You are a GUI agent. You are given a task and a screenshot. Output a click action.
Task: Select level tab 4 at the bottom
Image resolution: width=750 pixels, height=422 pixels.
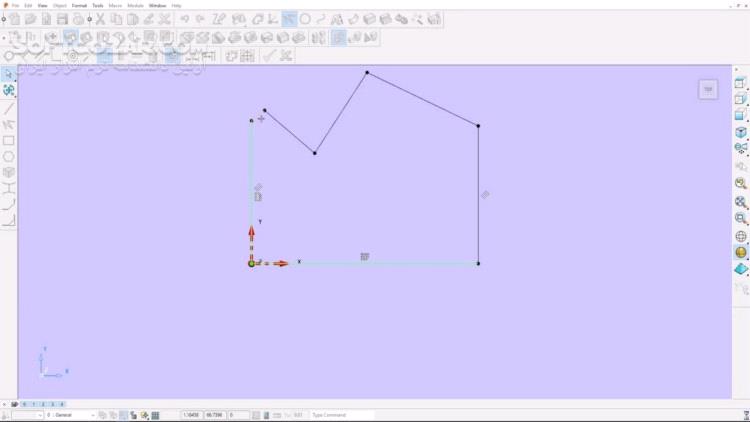click(x=62, y=404)
